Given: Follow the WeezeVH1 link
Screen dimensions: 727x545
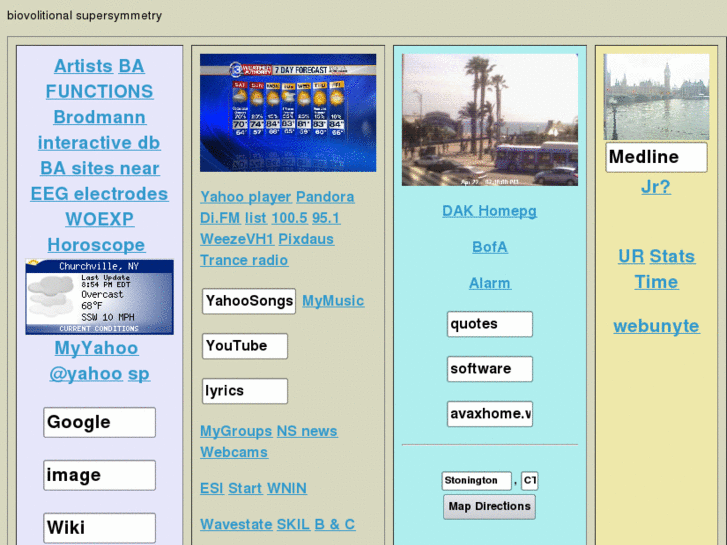Looking at the screenshot, I should [x=237, y=239].
